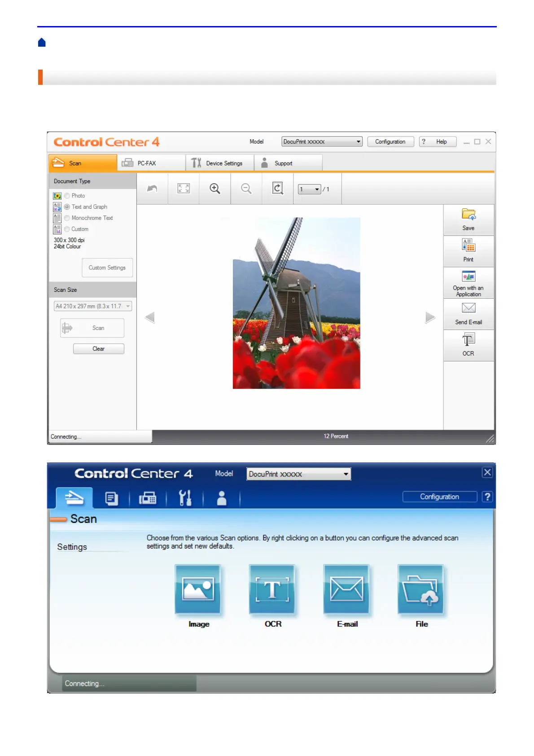Select the Text and Graph radio button
The width and height of the screenshot is (534, 756).
pos(67,207)
